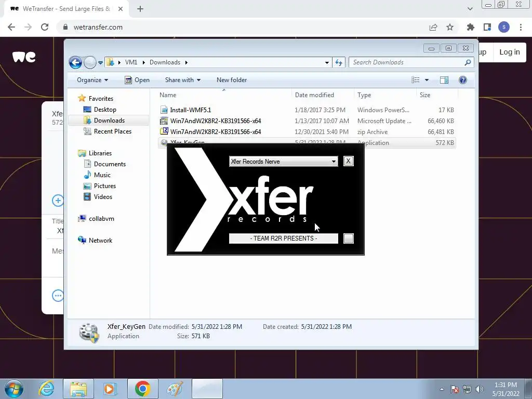Click the WeTransfer logo
This screenshot has width=532, height=399.
click(24, 57)
